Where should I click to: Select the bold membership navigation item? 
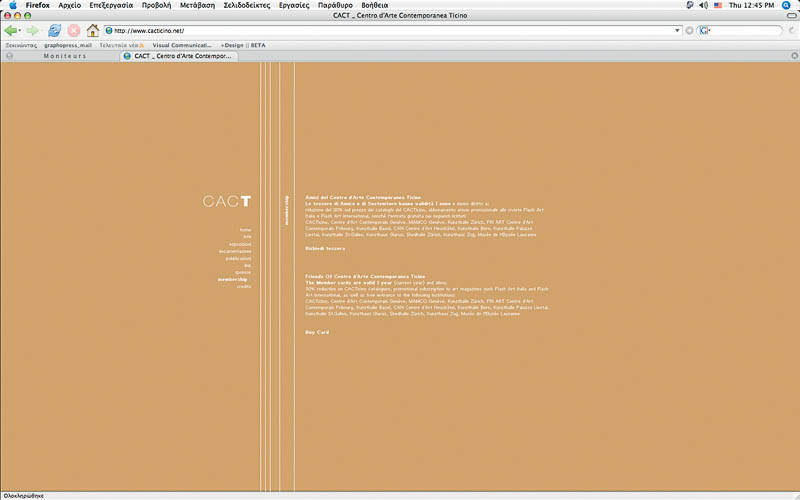tap(232, 280)
